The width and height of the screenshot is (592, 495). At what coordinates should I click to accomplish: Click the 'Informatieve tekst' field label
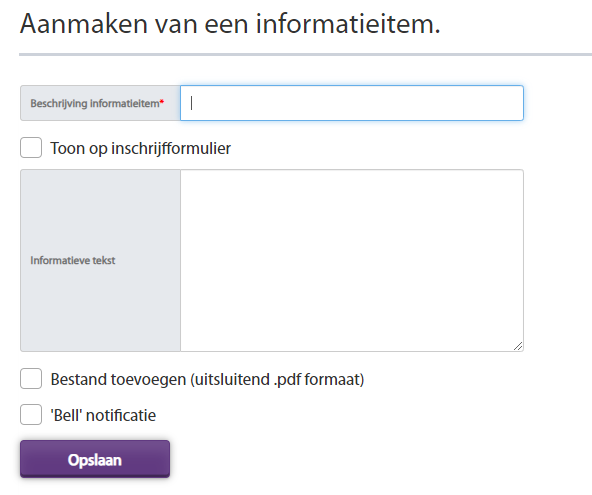[72, 261]
